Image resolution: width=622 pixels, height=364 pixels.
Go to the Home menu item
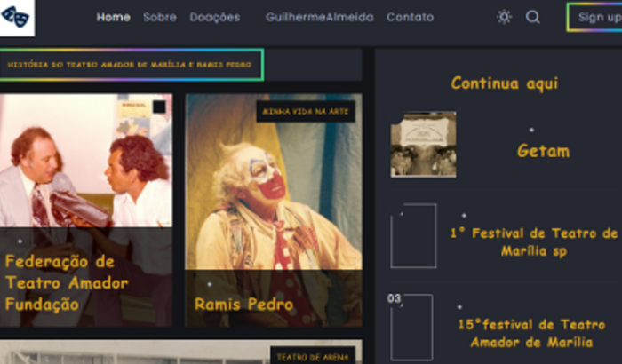tap(114, 17)
